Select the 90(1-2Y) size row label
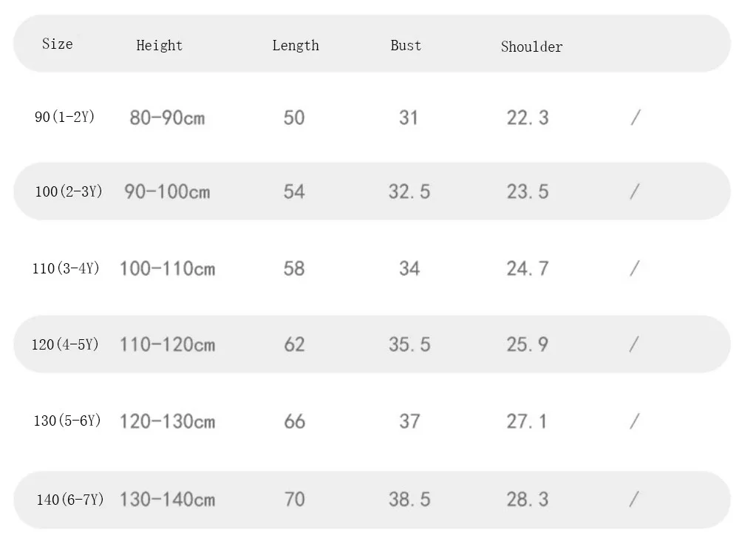 [x=65, y=117]
